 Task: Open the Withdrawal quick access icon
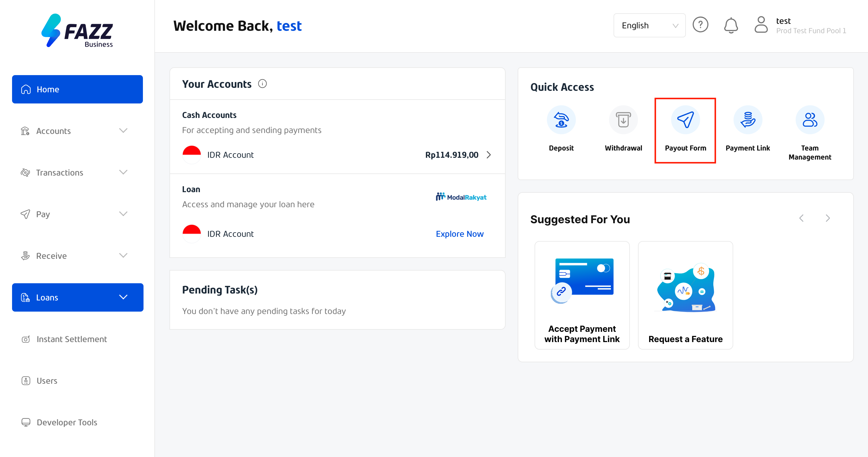coord(623,120)
